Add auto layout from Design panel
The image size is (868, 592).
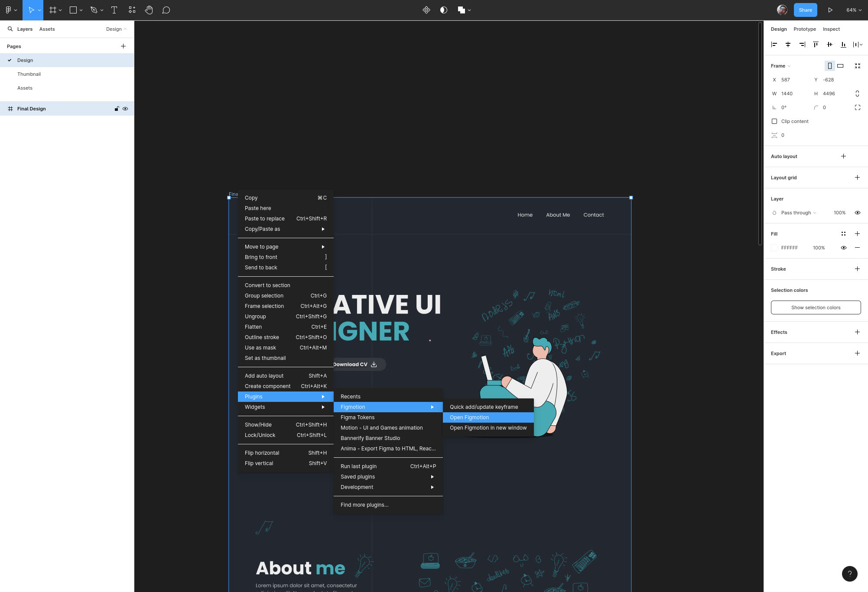tap(844, 156)
